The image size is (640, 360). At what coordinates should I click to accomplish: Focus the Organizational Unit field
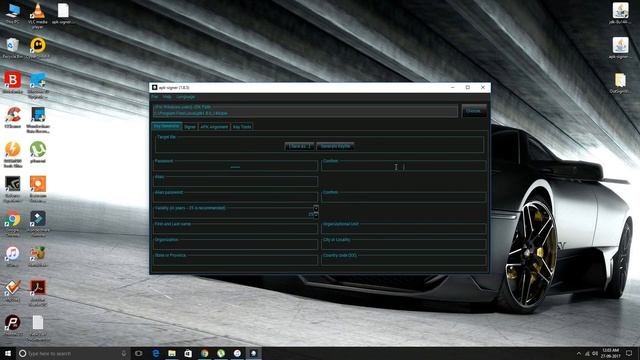click(x=404, y=229)
